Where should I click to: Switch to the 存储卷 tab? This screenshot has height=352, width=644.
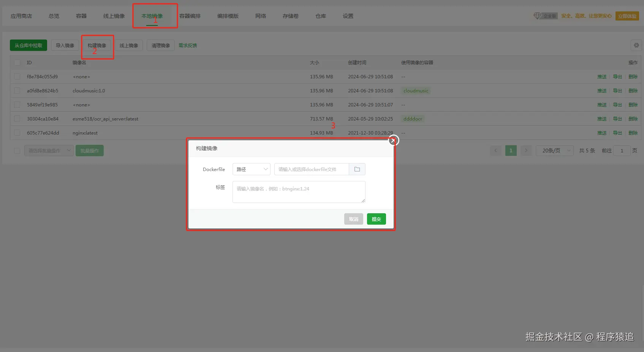click(291, 16)
